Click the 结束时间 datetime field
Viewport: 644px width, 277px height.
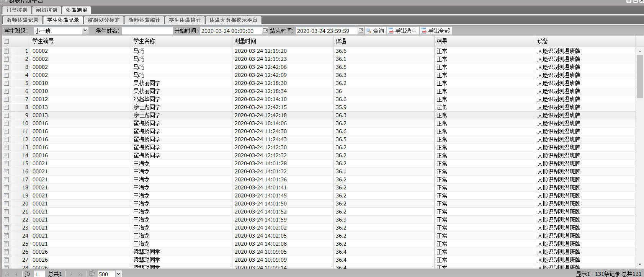pyautogui.click(x=327, y=31)
